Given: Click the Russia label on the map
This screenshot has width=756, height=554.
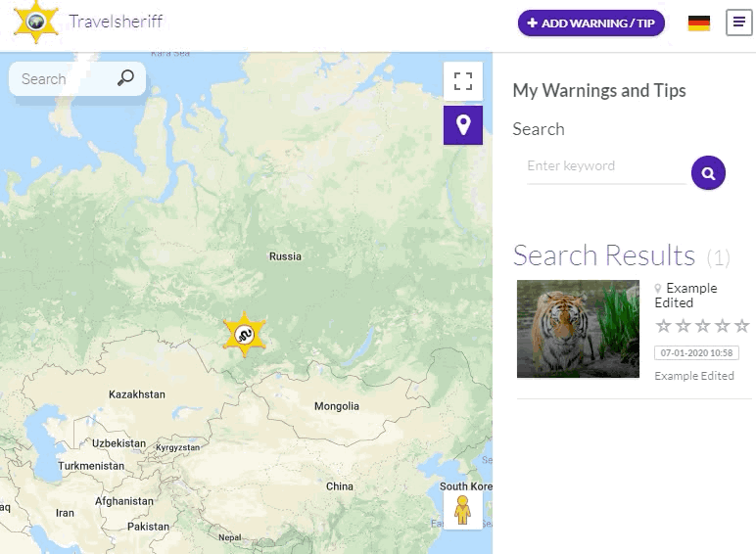Looking at the screenshot, I should (x=285, y=256).
